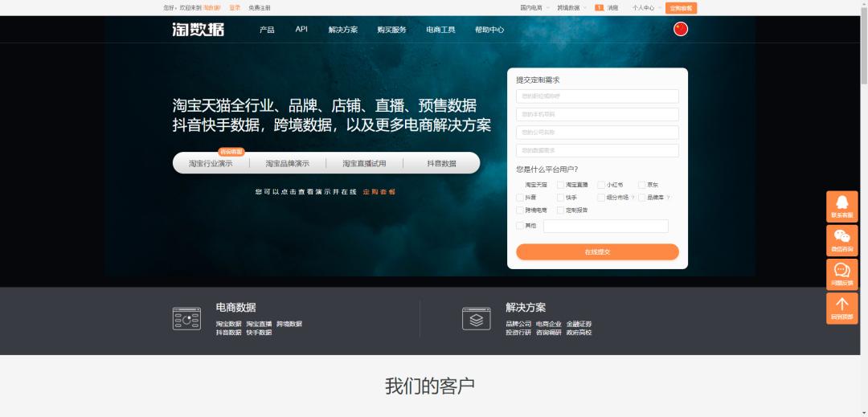
Task: Click the 淘数据 welcome link at top
Action: pyautogui.click(x=211, y=8)
